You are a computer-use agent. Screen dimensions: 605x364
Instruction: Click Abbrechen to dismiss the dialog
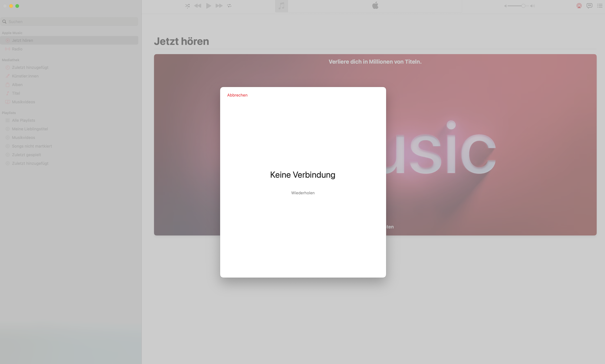(x=237, y=95)
